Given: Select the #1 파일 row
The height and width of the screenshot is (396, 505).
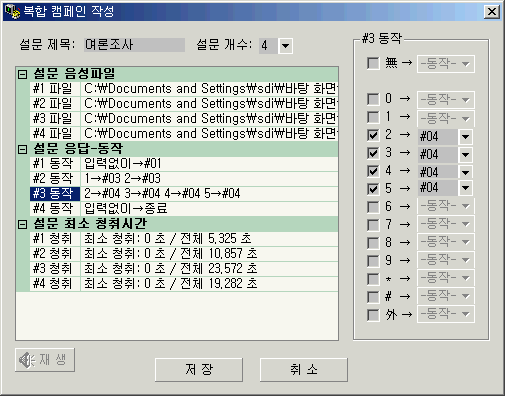Looking at the screenshot, I should tap(184, 89).
